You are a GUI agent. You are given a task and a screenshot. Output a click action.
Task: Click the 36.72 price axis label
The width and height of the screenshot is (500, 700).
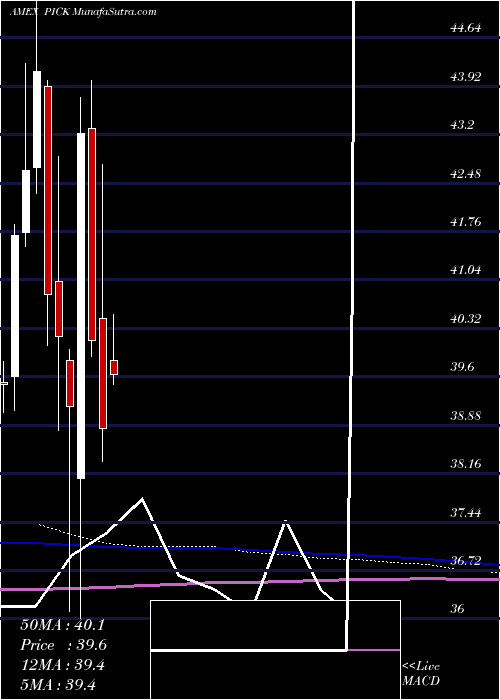click(466, 560)
